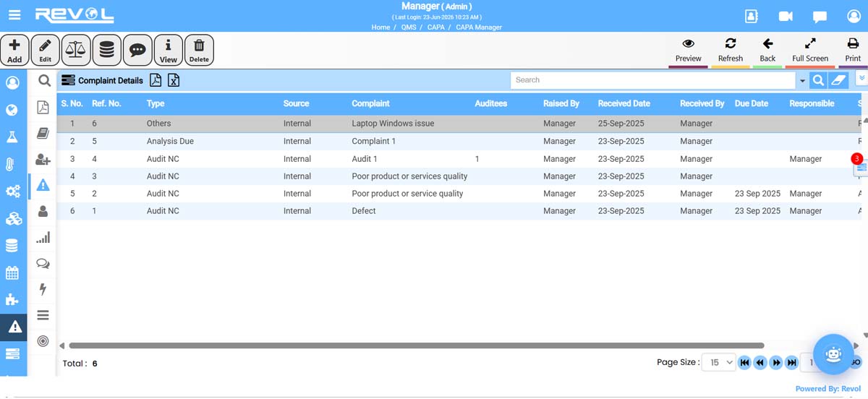Click the Analysis Due type cell
This screenshot has height=399, width=868.
[x=170, y=141]
